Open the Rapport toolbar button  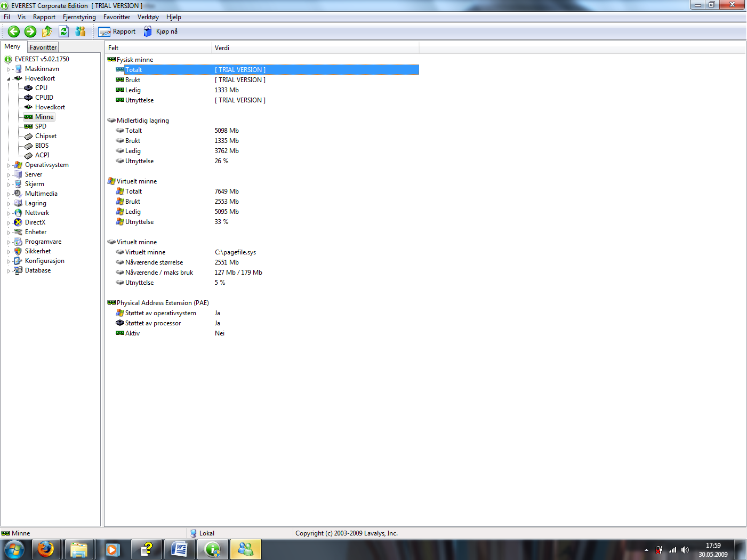tap(117, 31)
